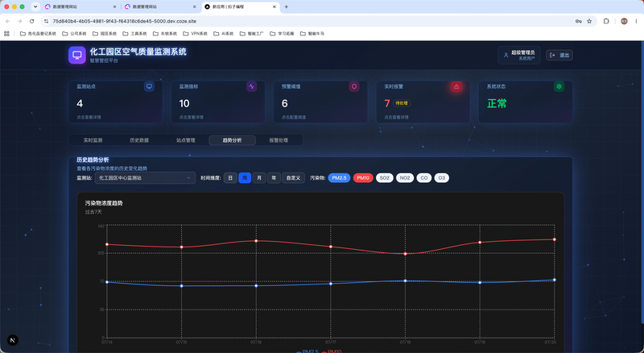Screen dimensions: 644x353
Task: Click the browser forward arrow
Action: [19, 21]
